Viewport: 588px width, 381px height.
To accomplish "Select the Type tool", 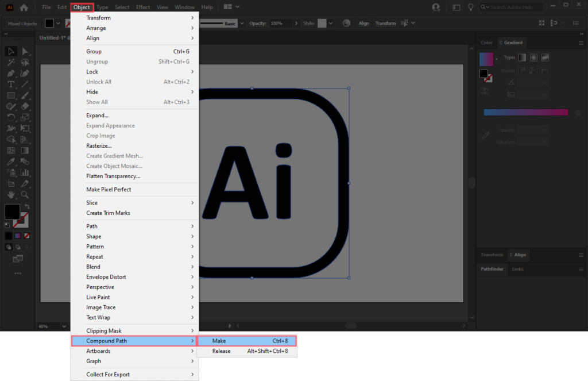I will click(10, 84).
